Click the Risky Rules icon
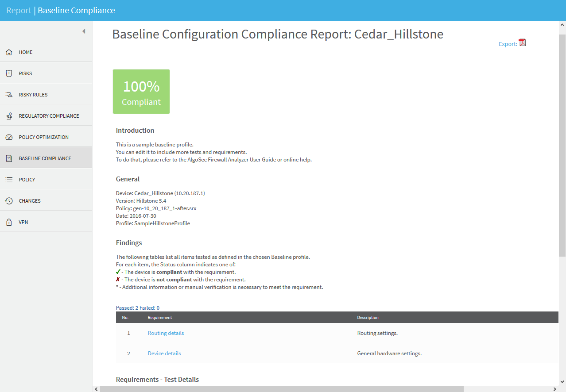Viewport: 566px width, 392px height. 9,95
